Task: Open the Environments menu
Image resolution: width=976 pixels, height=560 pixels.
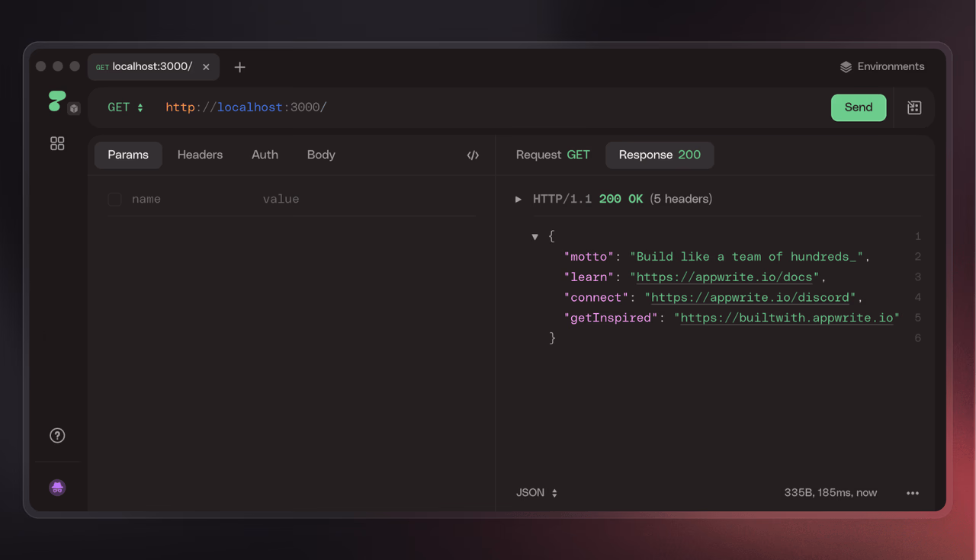Action: coord(882,67)
